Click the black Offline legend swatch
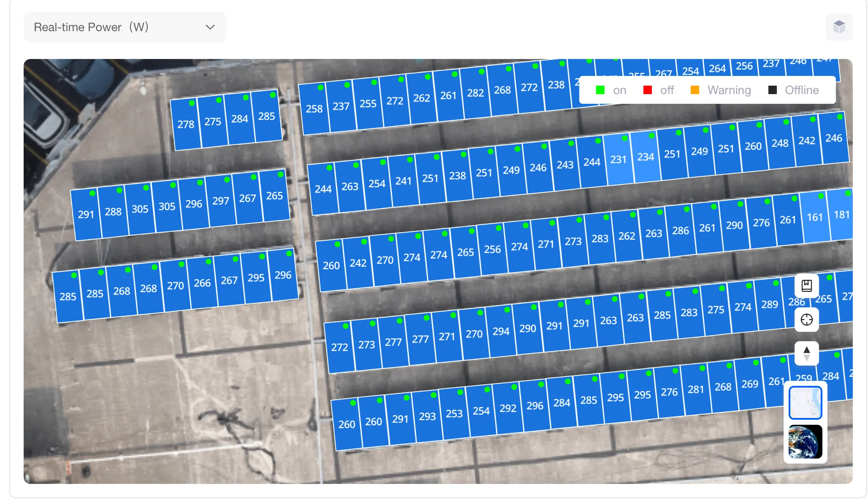 click(x=772, y=90)
